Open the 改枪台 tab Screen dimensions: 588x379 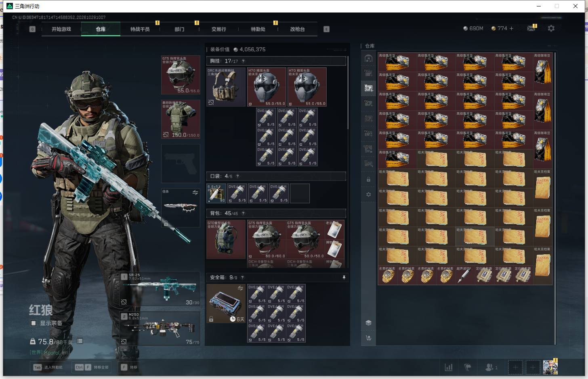click(x=297, y=29)
